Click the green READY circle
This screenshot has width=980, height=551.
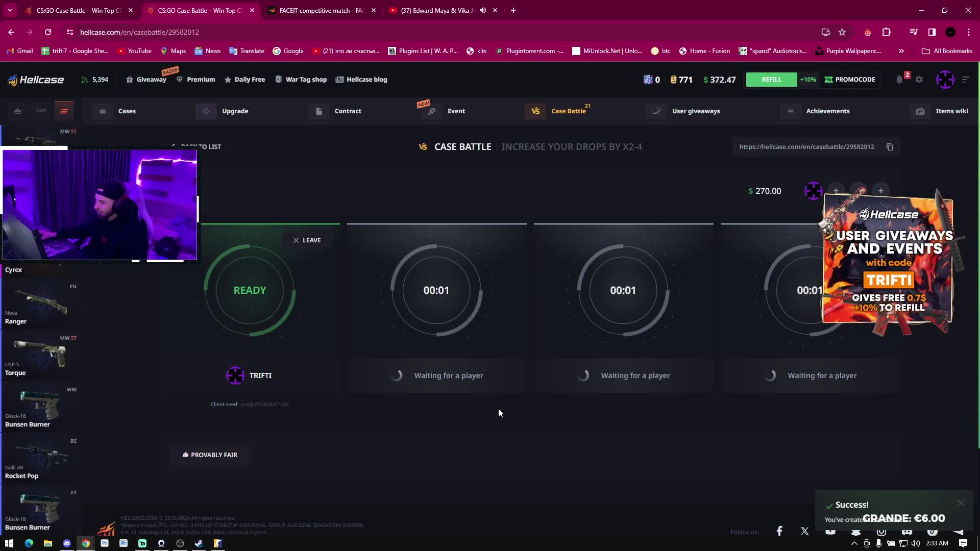click(250, 290)
